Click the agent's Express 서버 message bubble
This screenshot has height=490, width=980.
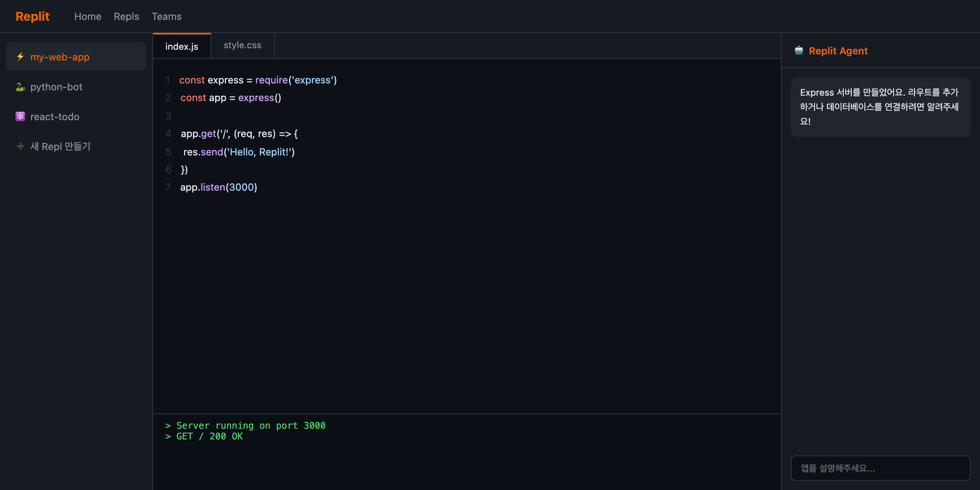point(880,107)
